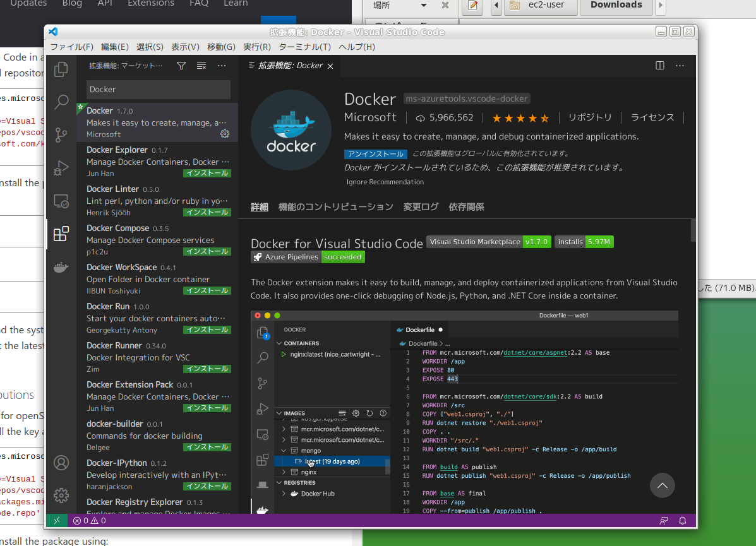The height and width of the screenshot is (546, 756).
Task: Select the Extensions view icon
Action: [x=61, y=234]
